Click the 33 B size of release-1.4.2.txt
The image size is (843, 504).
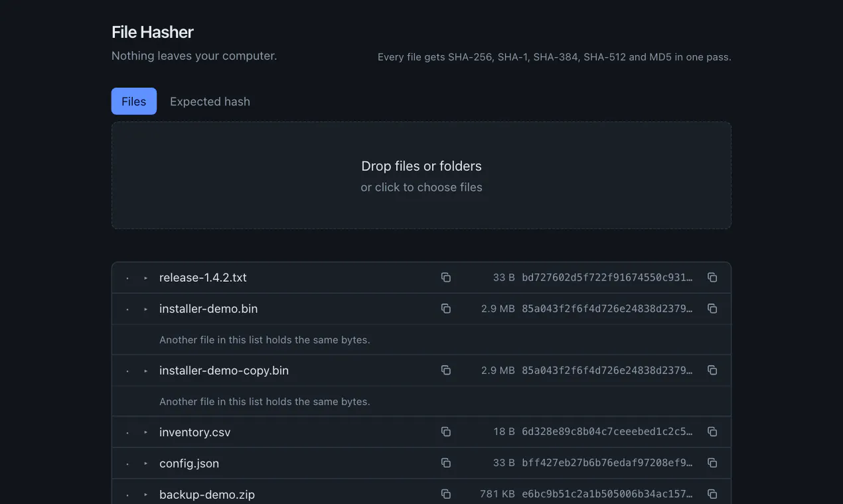tap(504, 277)
